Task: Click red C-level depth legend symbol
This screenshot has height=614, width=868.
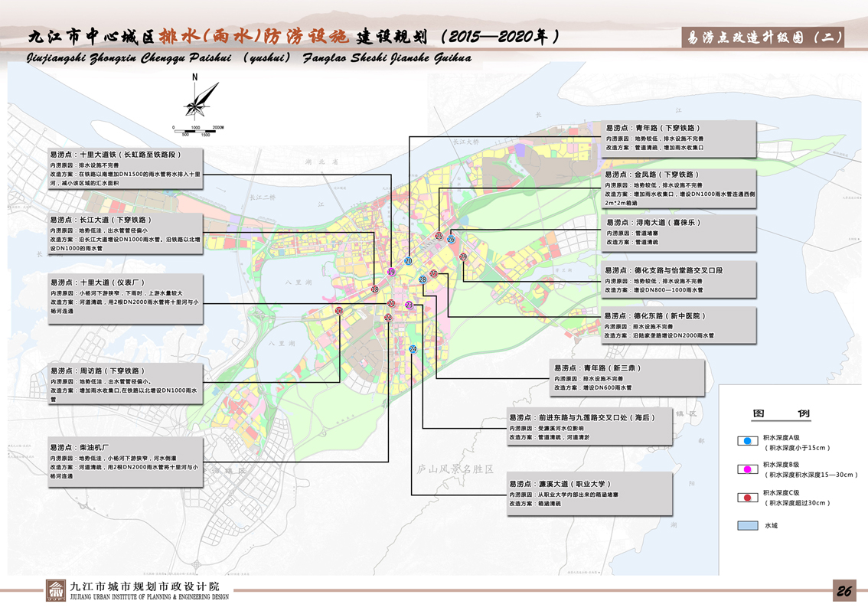Action: [746, 498]
